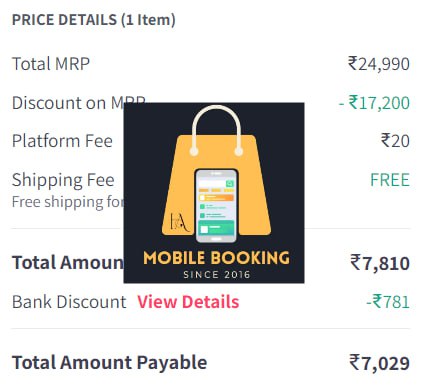Screen dimensions: 429x386
Task: Click the View Details link
Action: [188, 302]
